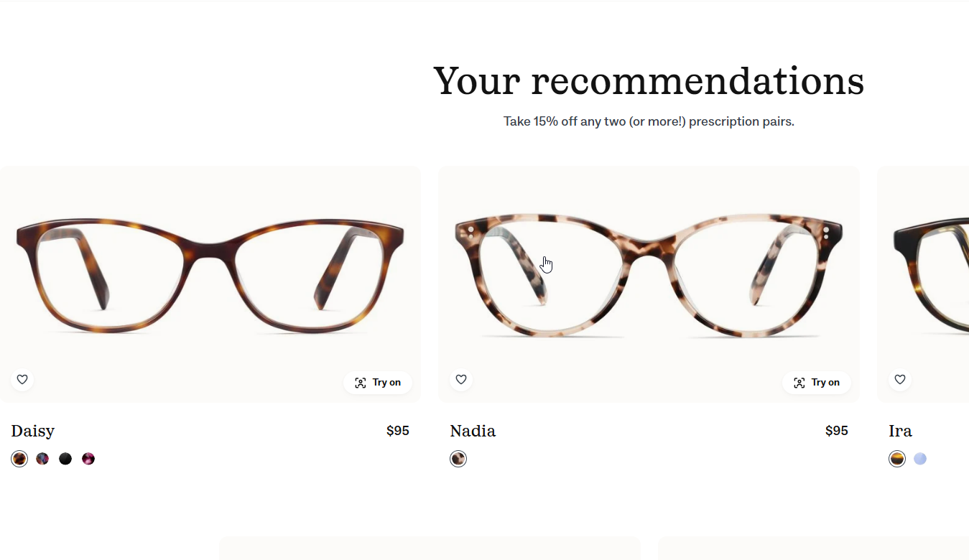Open the Nadia product name link

point(473,431)
